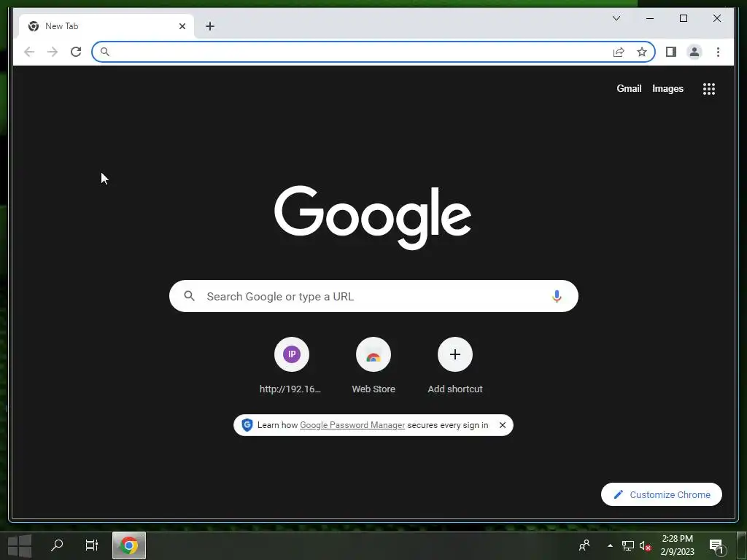Open the Gmail link
Screen dimensions: 747x560
(x=629, y=88)
